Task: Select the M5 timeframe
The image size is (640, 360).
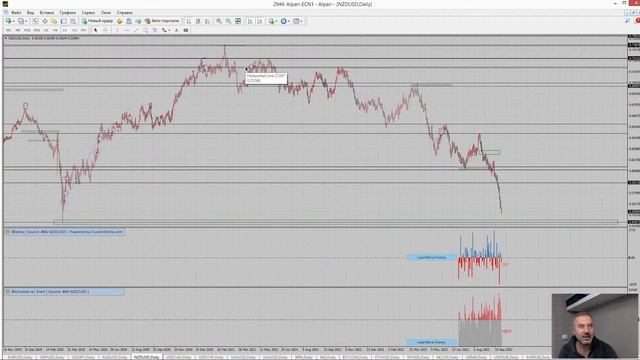Action: (18, 30)
